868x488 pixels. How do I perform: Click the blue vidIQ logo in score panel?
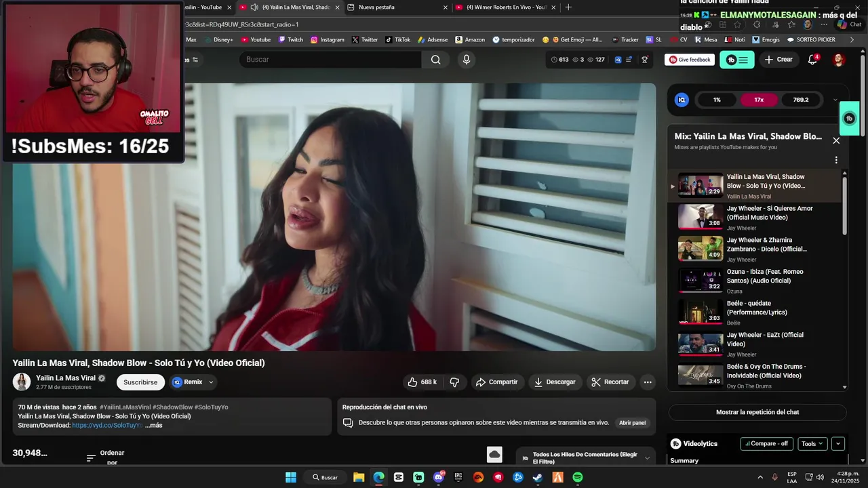point(682,100)
